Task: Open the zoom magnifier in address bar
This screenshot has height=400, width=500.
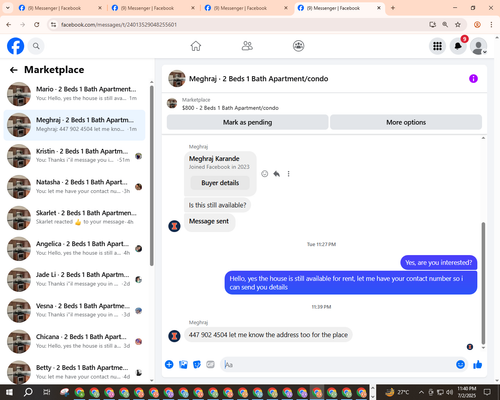Action: [x=445, y=25]
